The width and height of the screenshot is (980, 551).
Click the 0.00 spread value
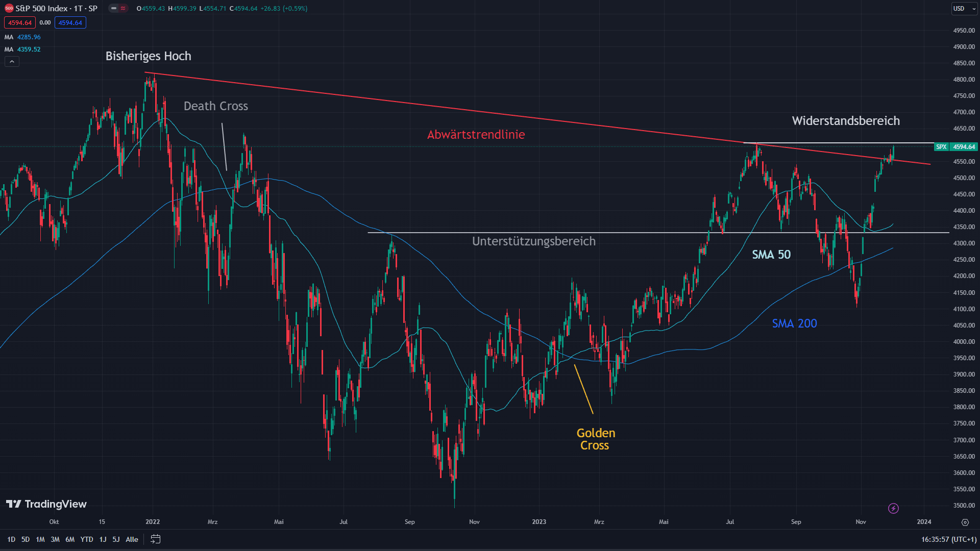coord(45,22)
